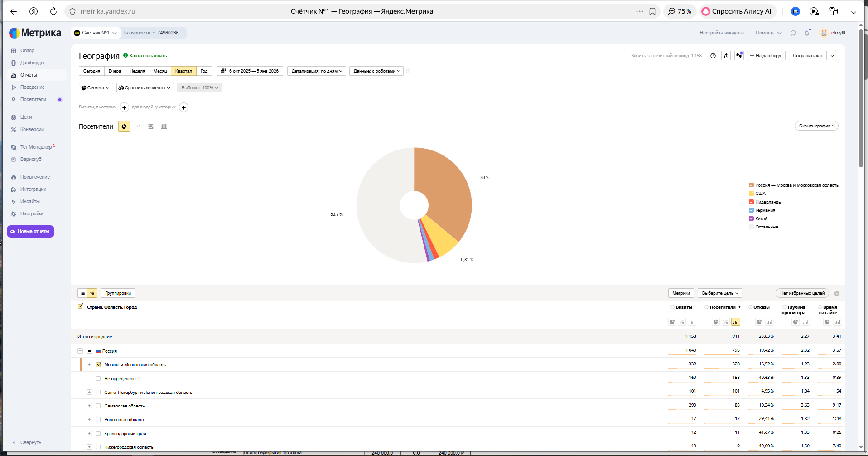Open table settings gear icon
Viewport: 868px width, 456px height.
[837, 294]
